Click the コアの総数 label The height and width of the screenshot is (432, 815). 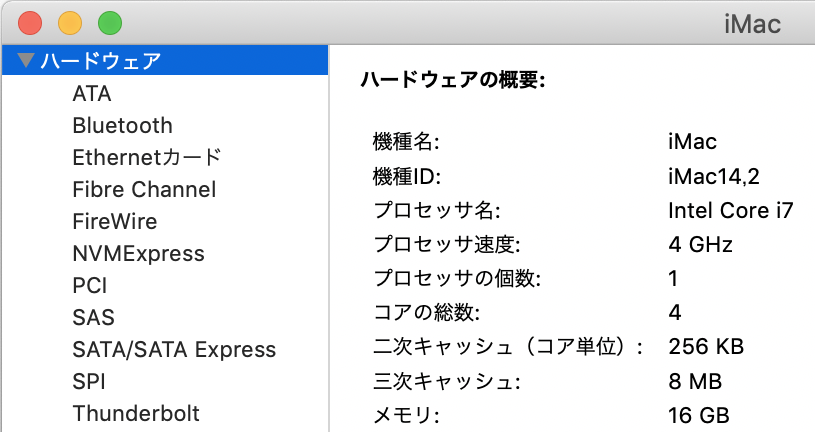[x=426, y=312]
